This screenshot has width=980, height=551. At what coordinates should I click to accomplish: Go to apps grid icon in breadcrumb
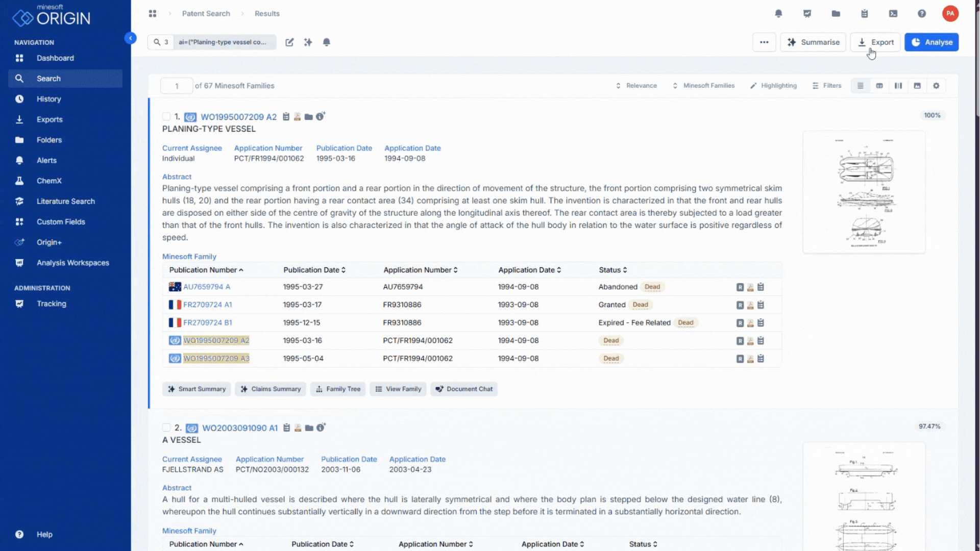coord(153,14)
